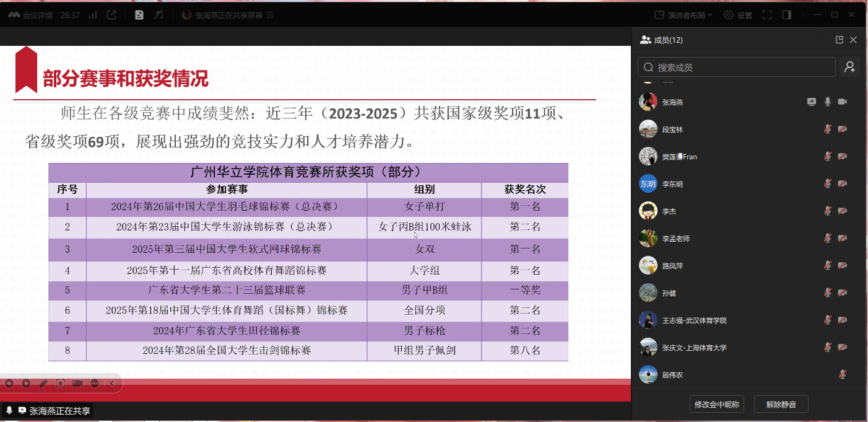Click the microphone icon beside 张海燕正在共享
The width and height of the screenshot is (868, 422).
(x=9, y=410)
